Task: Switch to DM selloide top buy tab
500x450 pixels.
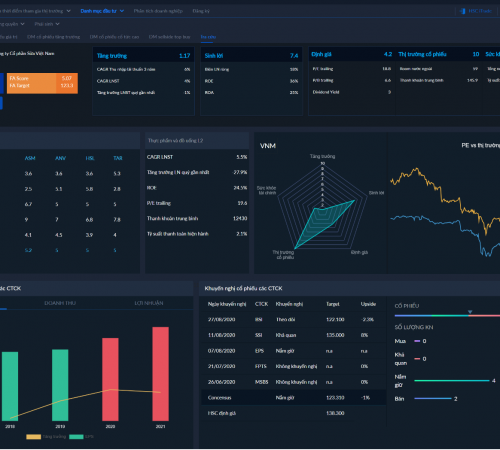Action: 169,37
